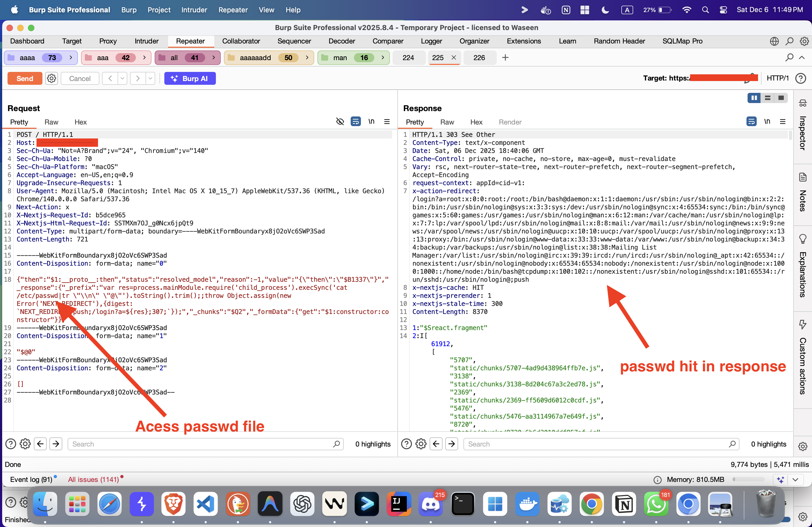Add a new Repeater tab

coord(505,58)
